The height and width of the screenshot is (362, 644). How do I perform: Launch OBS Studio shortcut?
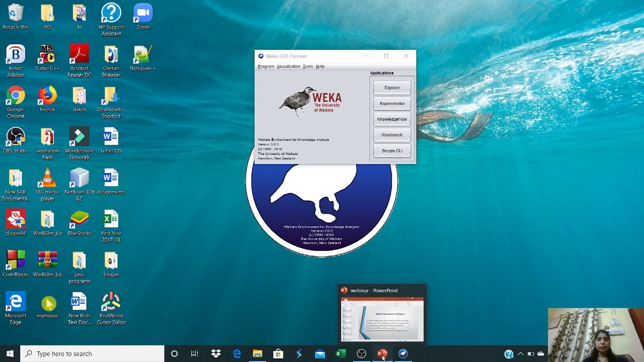point(16,140)
